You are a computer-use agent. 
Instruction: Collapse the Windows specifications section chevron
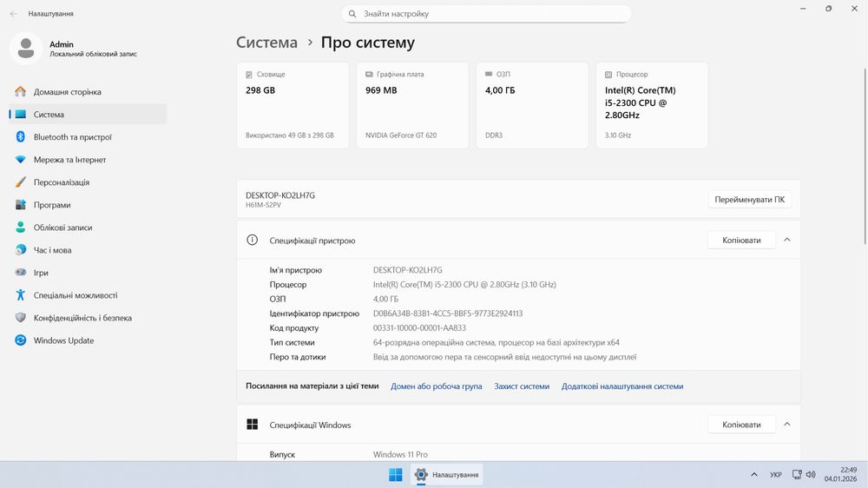coord(787,425)
